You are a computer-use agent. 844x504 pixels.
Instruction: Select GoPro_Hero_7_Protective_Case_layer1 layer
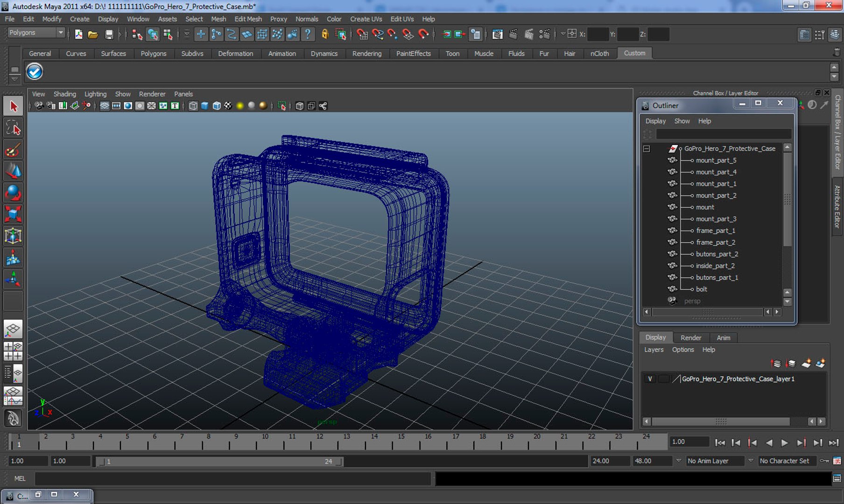pos(738,379)
